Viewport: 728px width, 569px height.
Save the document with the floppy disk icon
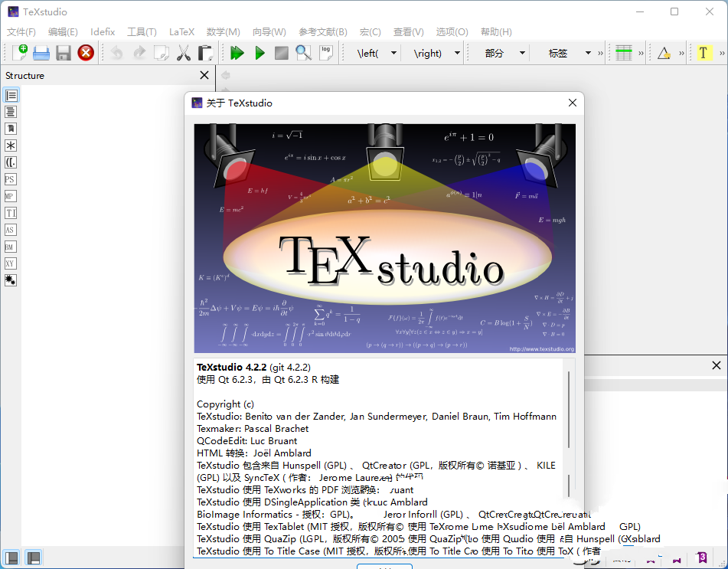[x=64, y=53]
